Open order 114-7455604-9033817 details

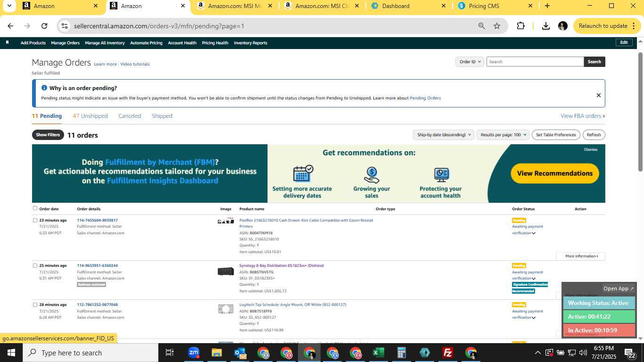pyautogui.click(x=98, y=220)
